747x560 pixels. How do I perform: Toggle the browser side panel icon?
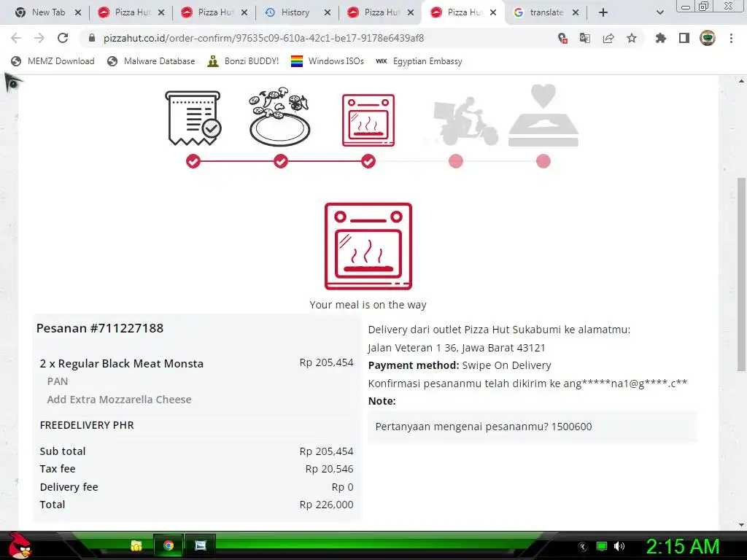tap(684, 38)
